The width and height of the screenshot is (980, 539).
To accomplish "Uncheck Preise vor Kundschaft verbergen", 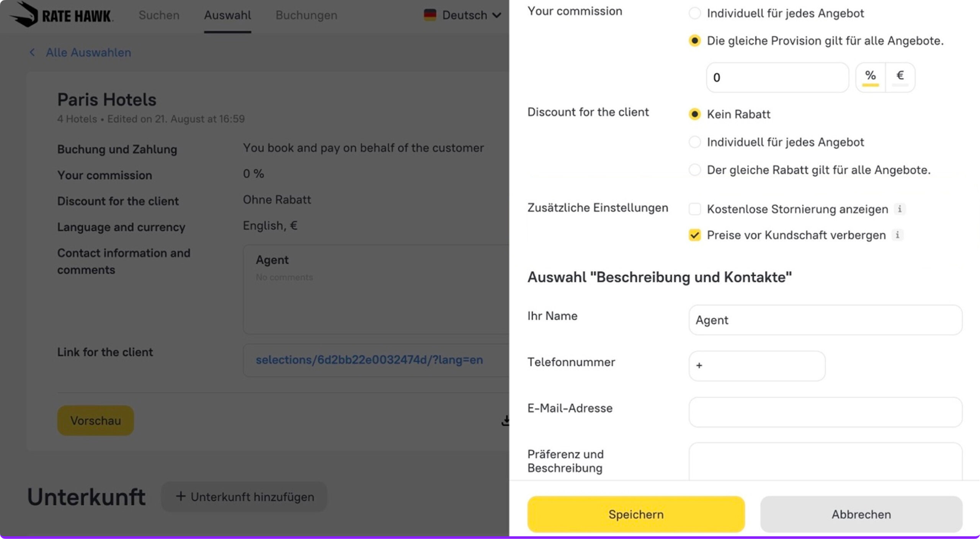I will coord(695,235).
